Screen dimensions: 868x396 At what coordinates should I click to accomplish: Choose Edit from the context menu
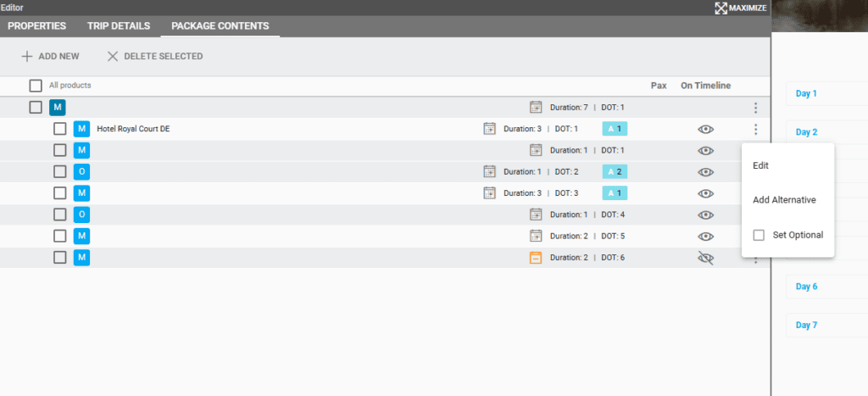tap(761, 165)
